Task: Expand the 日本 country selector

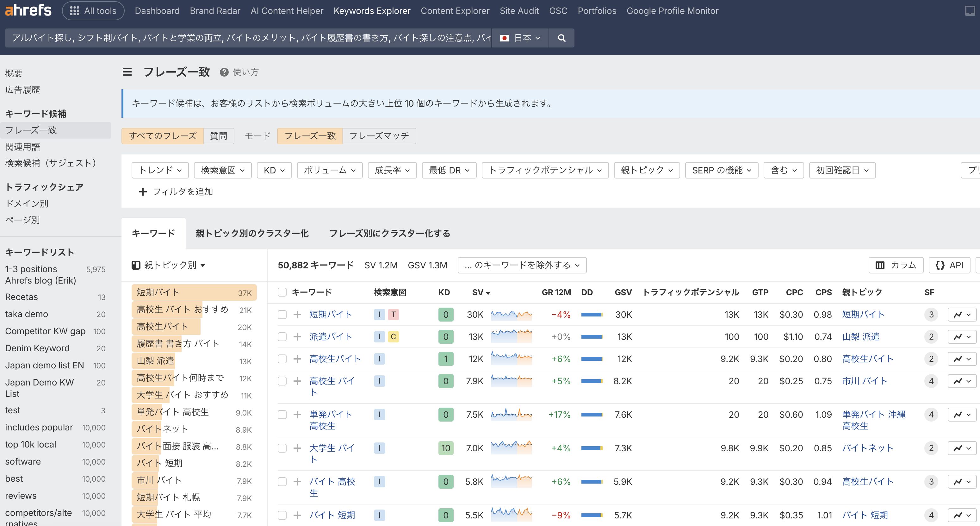Action: tap(520, 38)
